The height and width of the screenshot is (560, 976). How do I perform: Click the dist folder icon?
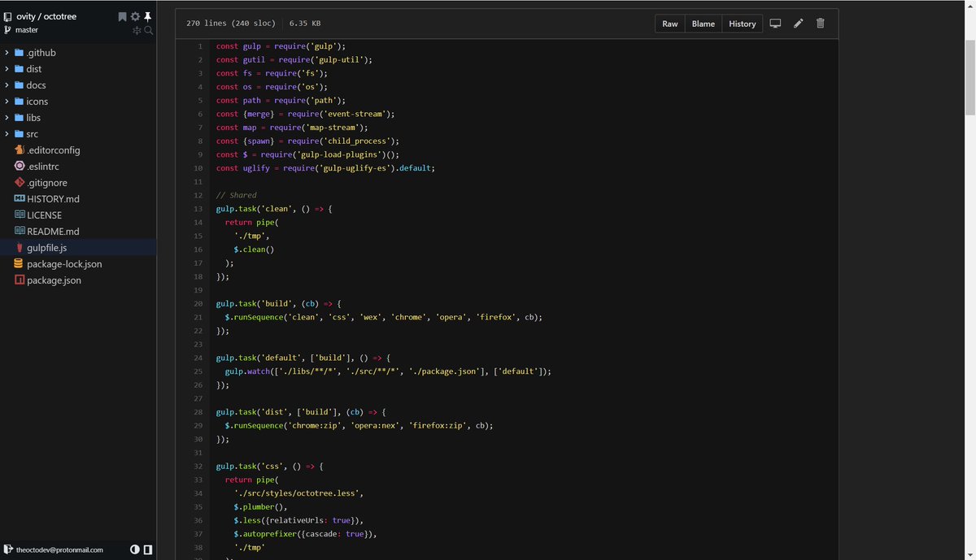pos(20,69)
